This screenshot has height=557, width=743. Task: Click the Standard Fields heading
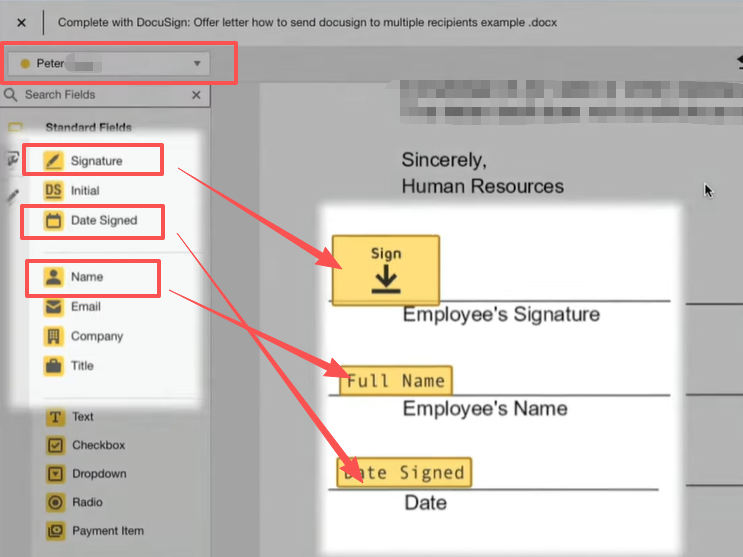89,127
